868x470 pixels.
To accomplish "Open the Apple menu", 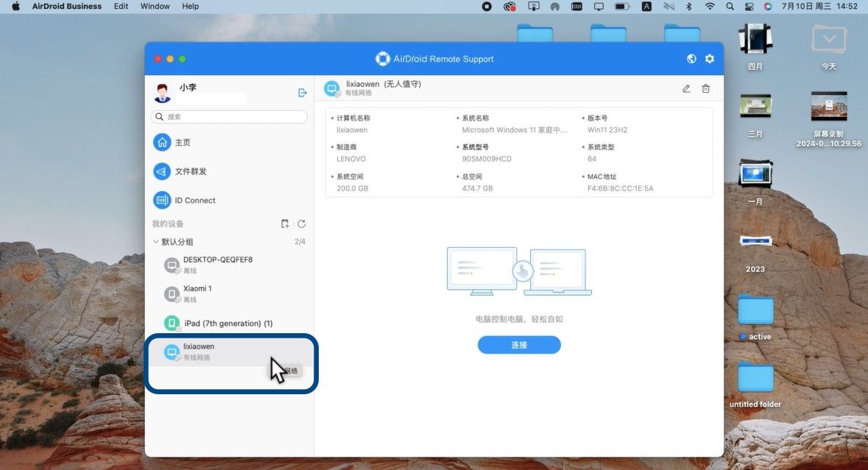I will pyautogui.click(x=15, y=6).
